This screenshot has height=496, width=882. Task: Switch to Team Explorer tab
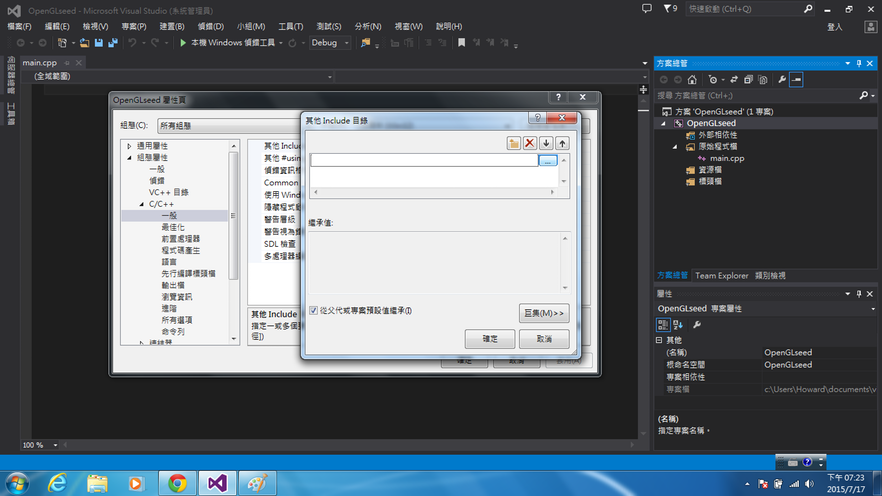(x=722, y=276)
